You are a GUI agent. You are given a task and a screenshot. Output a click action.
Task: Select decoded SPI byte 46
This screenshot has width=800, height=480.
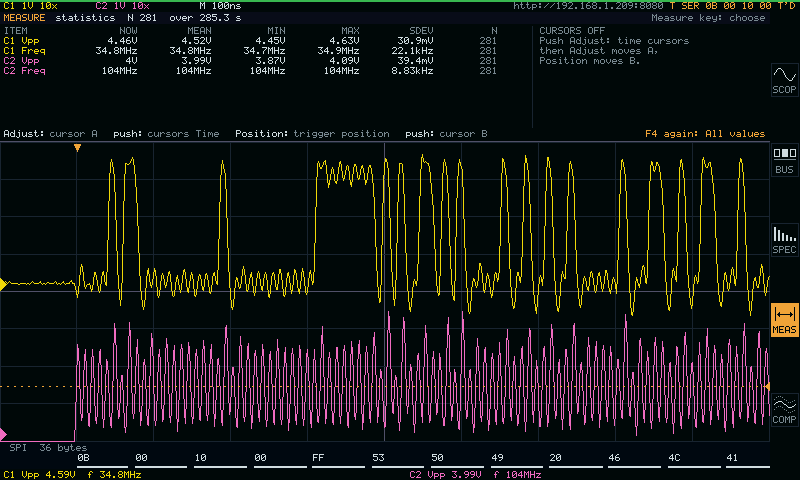(x=614, y=458)
